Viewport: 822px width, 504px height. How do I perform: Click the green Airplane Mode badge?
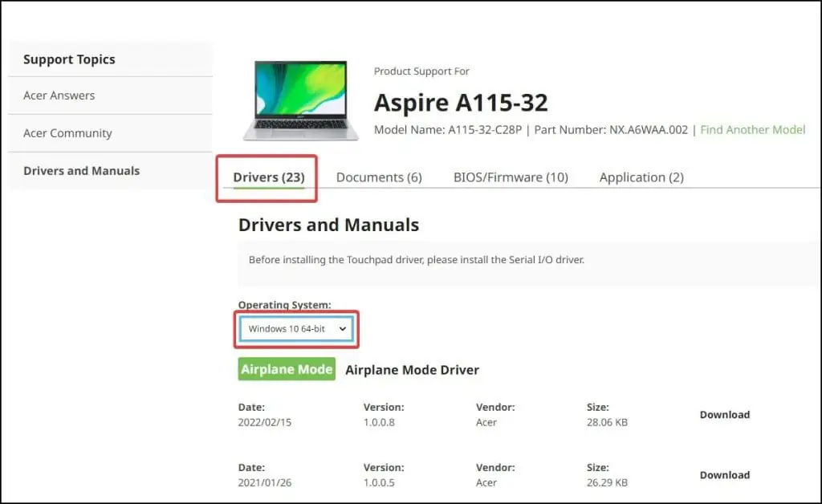[286, 369]
